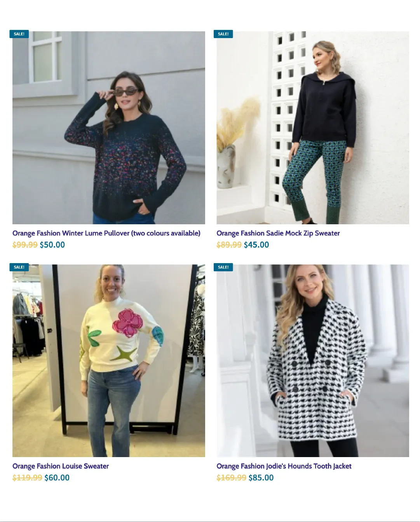The image size is (420, 522).
Task: Click the Orange Fashion Jodie's Hounds Tooth Jacket title
Action: [284, 466]
